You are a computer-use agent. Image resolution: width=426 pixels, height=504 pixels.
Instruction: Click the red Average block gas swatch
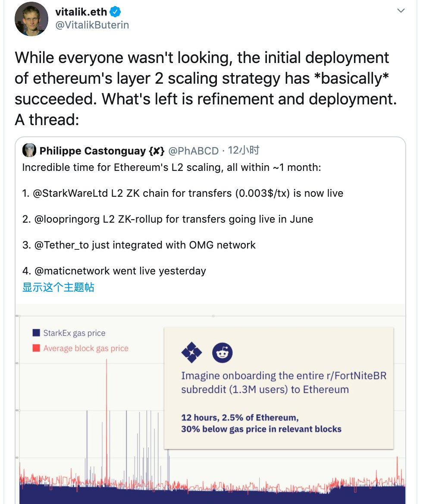click(x=36, y=348)
